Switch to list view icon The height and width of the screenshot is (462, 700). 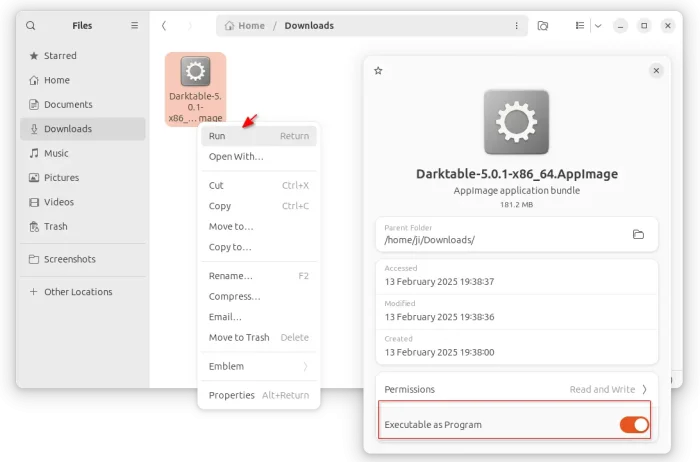coord(579,25)
